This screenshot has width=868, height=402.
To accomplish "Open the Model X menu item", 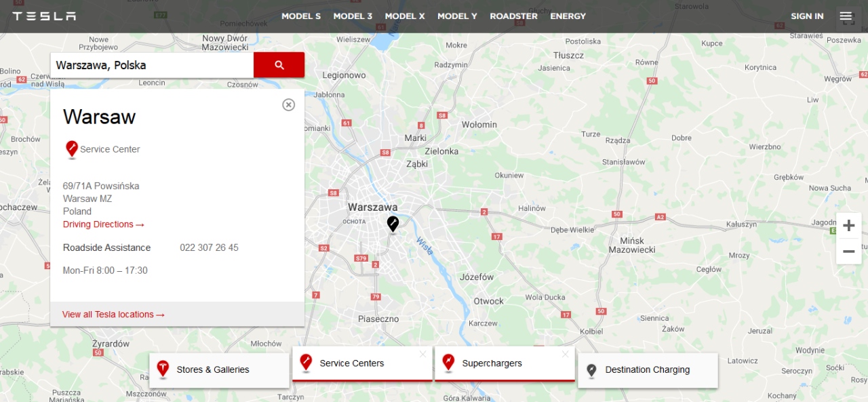I will pyautogui.click(x=405, y=16).
